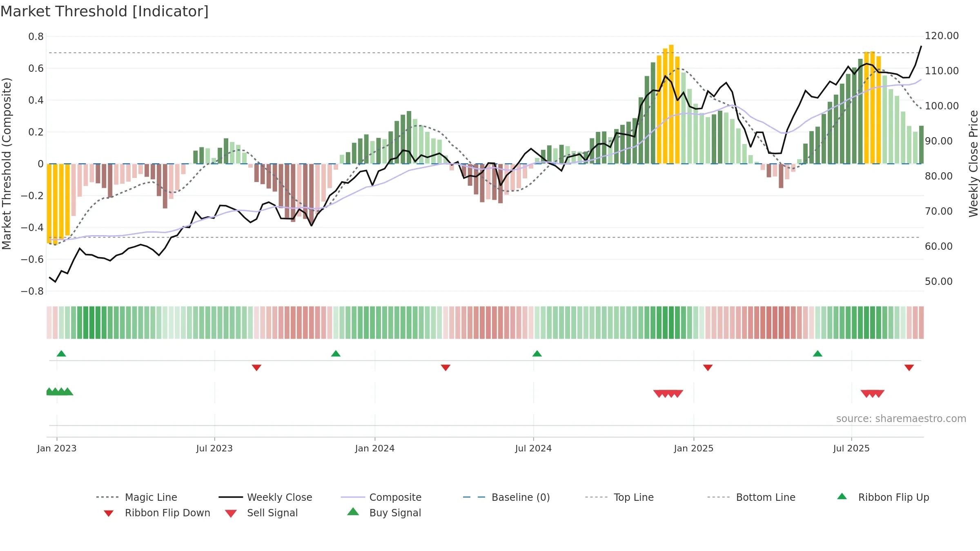Click the source: sharemaestro.com text
Screen dimensions: 980x551
coord(901,419)
